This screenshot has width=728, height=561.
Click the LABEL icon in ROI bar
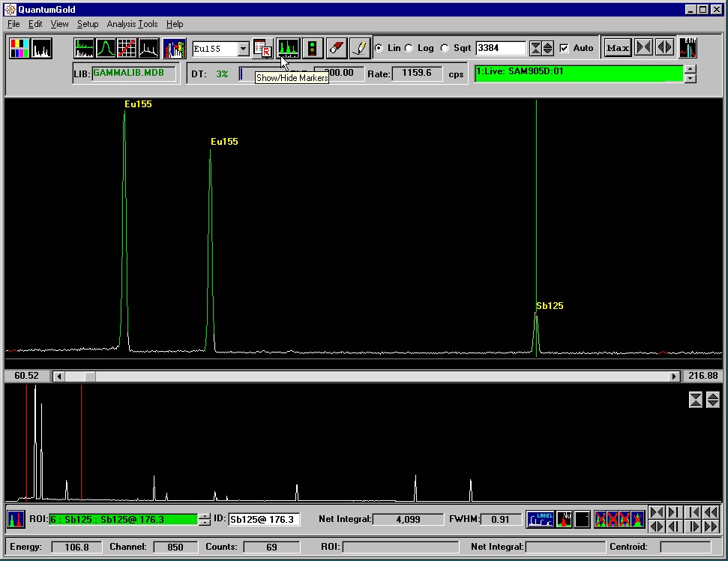coord(541,519)
